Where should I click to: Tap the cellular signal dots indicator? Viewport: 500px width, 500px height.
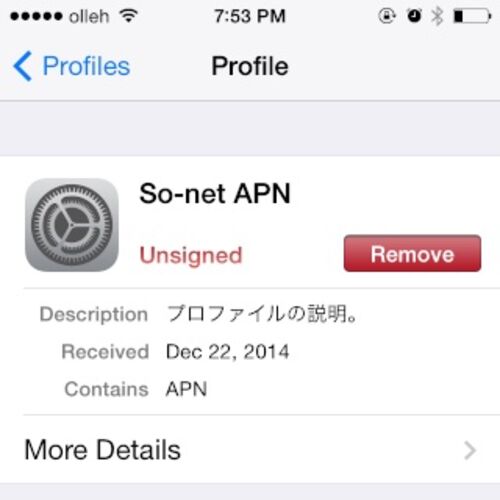click(36, 16)
